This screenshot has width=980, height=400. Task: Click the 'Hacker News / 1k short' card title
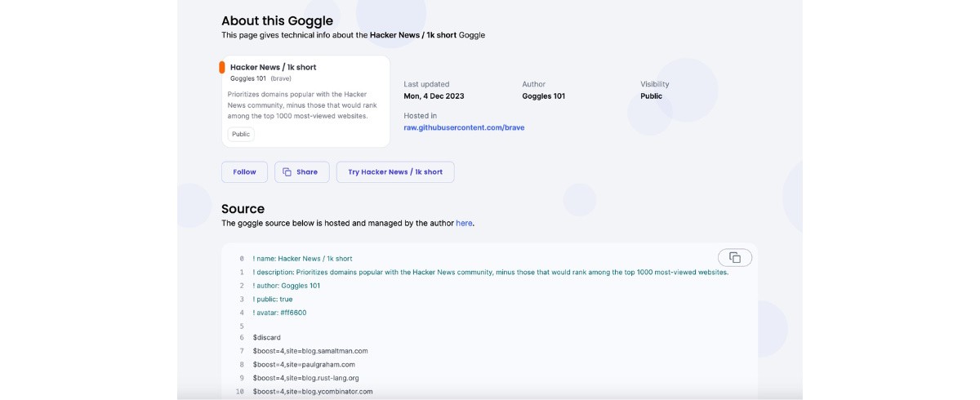coord(273,67)
